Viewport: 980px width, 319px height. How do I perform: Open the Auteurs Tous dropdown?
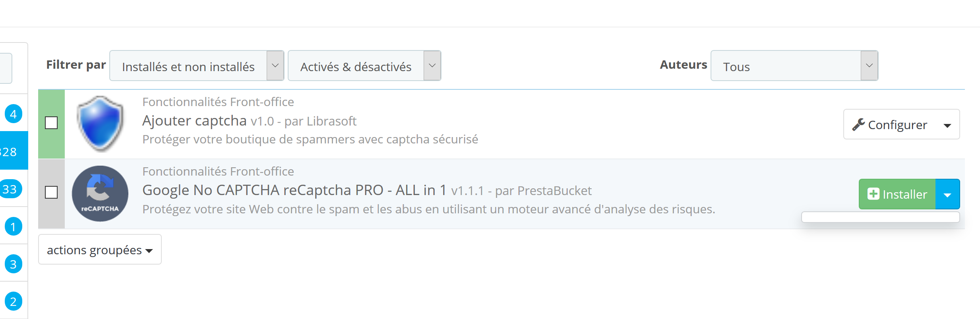tap(794, 66)
